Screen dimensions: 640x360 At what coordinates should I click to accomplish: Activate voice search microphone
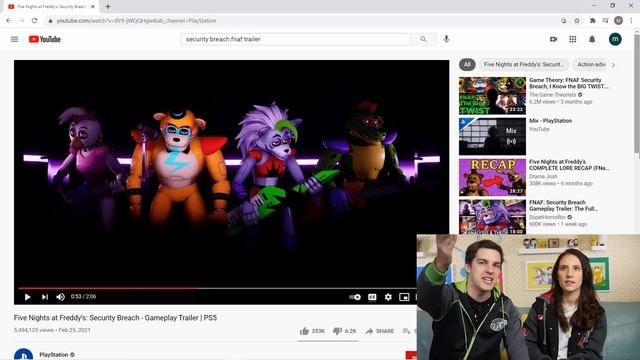447,39
